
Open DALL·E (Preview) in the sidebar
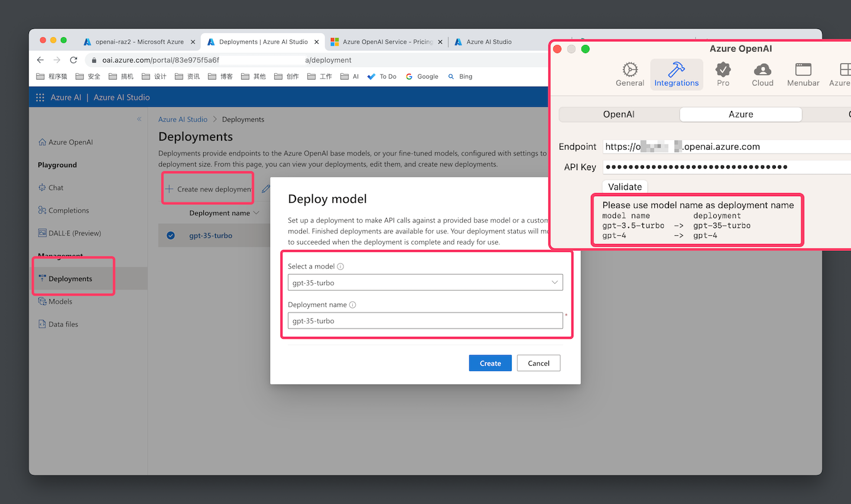70,233
